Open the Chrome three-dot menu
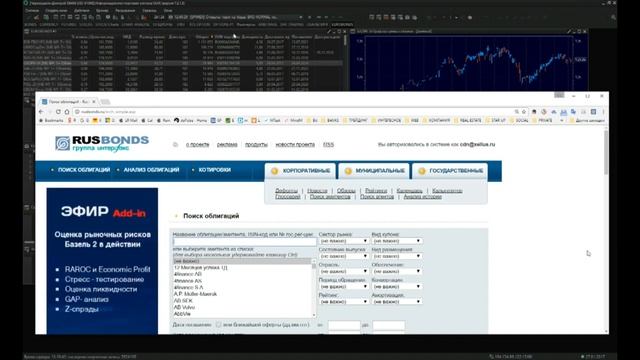 point(603,111)
